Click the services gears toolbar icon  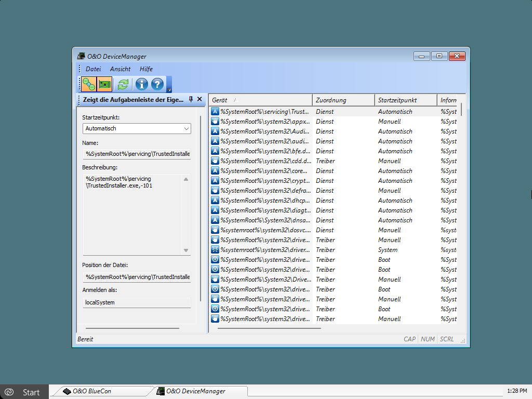(89, 84)
